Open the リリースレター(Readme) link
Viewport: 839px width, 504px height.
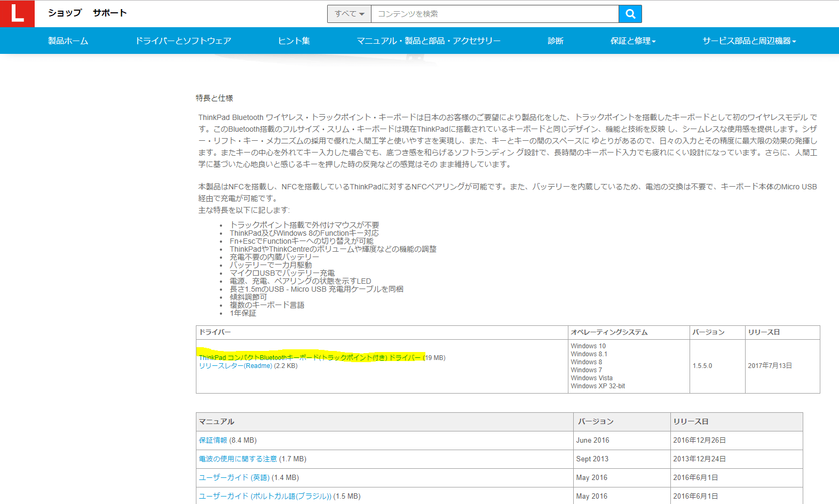(235, 366)
